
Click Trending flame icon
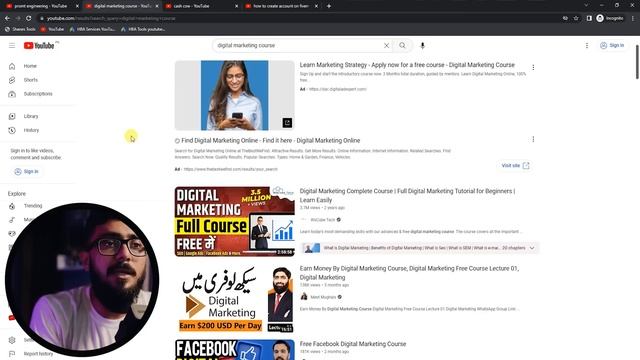[12, 206]
